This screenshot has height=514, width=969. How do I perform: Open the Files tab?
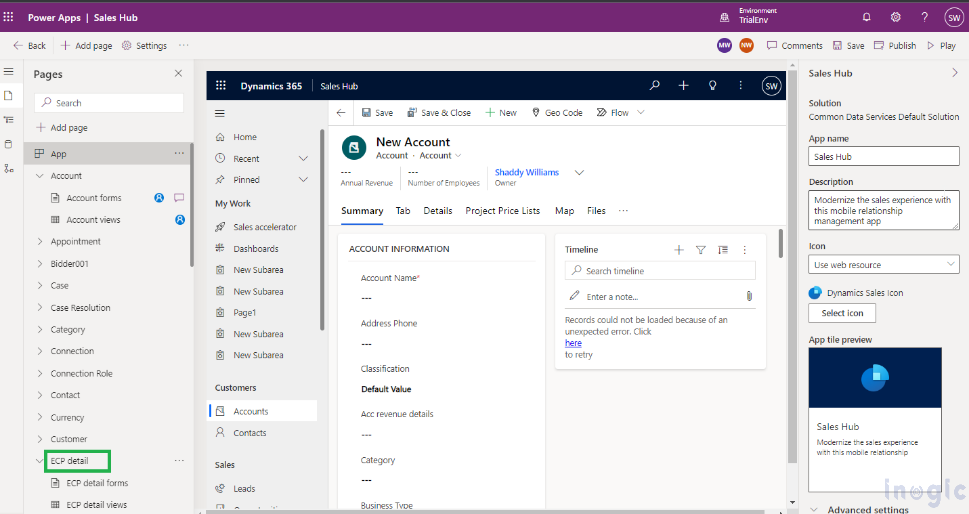(596, 211)
